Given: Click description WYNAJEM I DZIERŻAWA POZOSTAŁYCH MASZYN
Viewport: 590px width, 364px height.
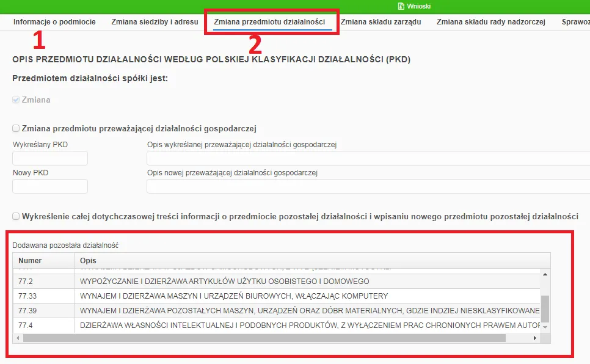Looking at the screenshot, I should 310,310.
